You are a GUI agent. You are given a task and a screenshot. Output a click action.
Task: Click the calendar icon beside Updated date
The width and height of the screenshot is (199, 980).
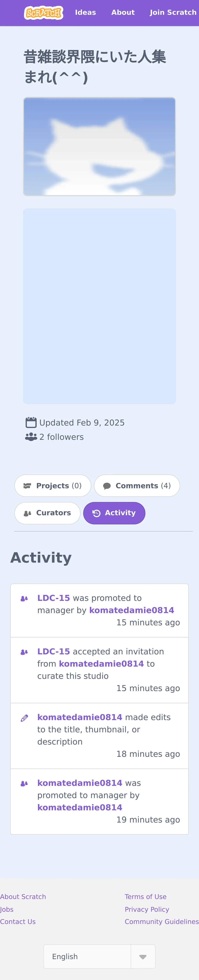click(31, 423)
